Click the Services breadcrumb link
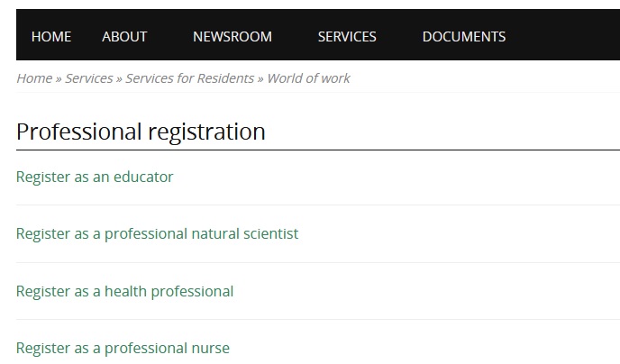 click(x=88, y=78)
